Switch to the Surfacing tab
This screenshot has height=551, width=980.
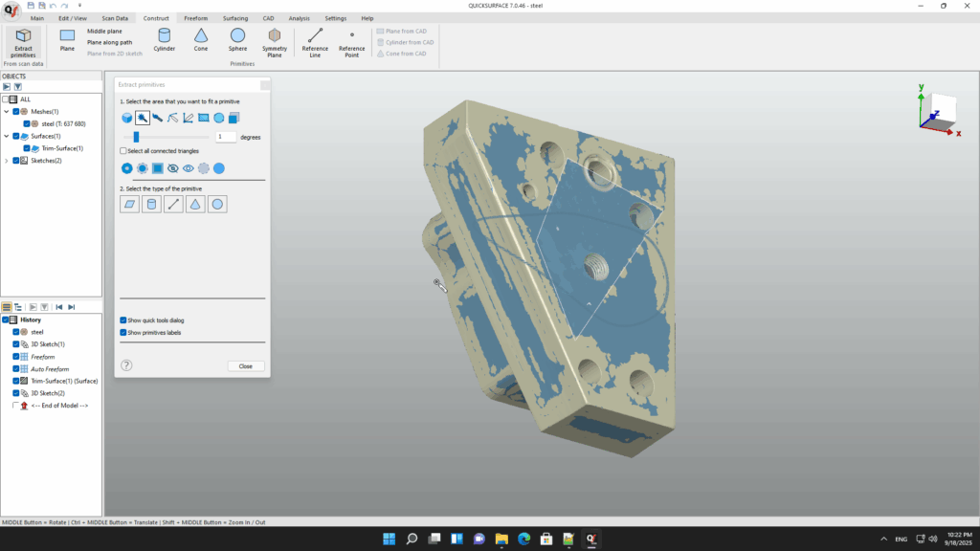tap(235, 18)
